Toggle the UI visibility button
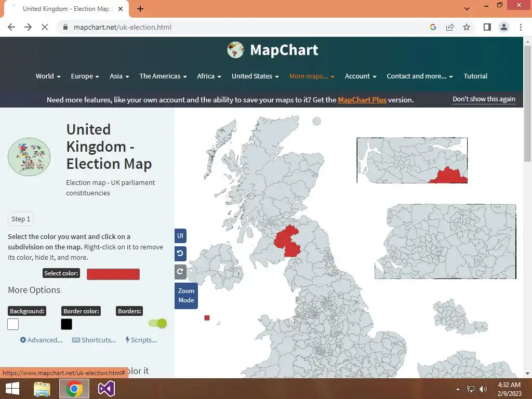 pos(180,235)
